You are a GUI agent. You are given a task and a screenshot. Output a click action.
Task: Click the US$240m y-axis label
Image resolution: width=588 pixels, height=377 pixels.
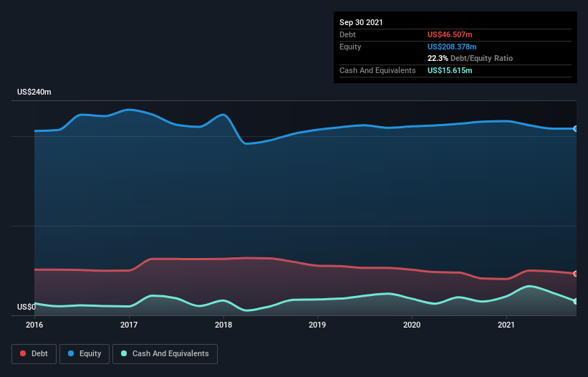click(x=34, y=92)
